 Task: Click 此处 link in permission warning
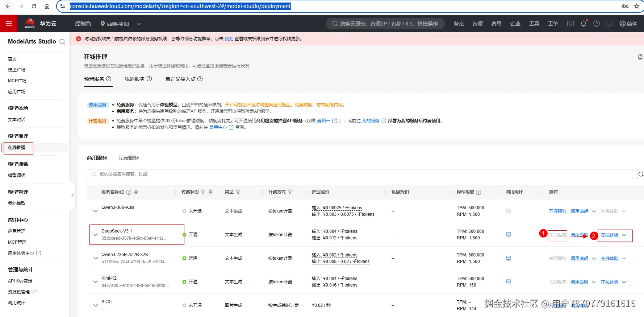point(229,38)
